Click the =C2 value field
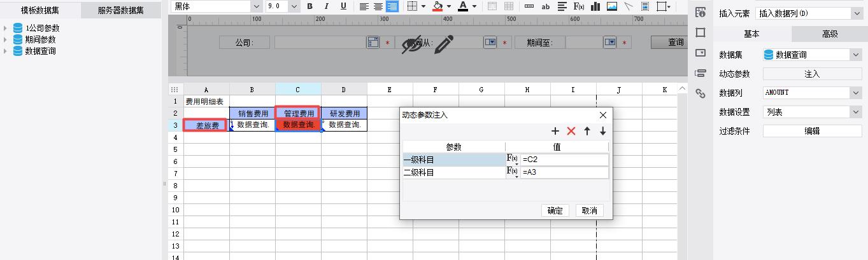This screenshot has width=868, height=260. [x=564, y=160]
